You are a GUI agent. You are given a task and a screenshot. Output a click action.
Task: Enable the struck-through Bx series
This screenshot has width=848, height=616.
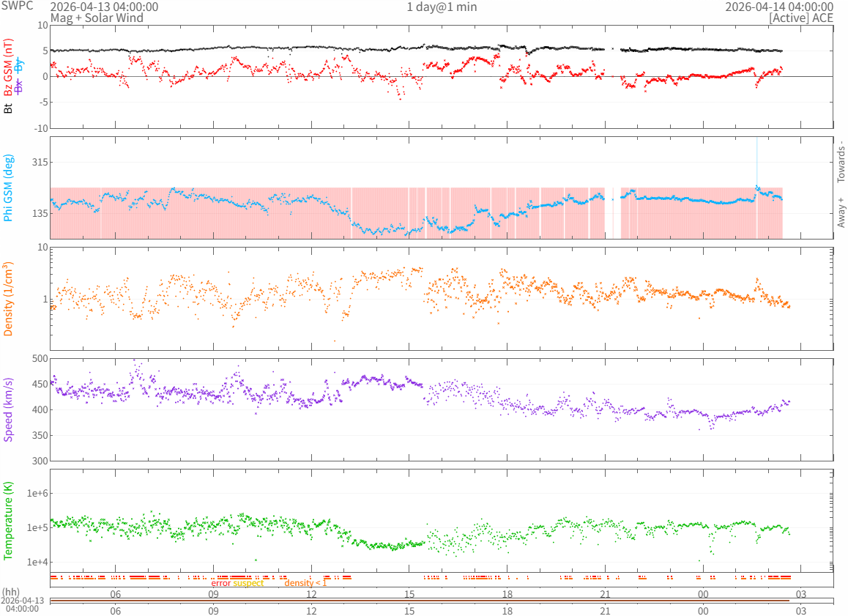tap(20, 86)
